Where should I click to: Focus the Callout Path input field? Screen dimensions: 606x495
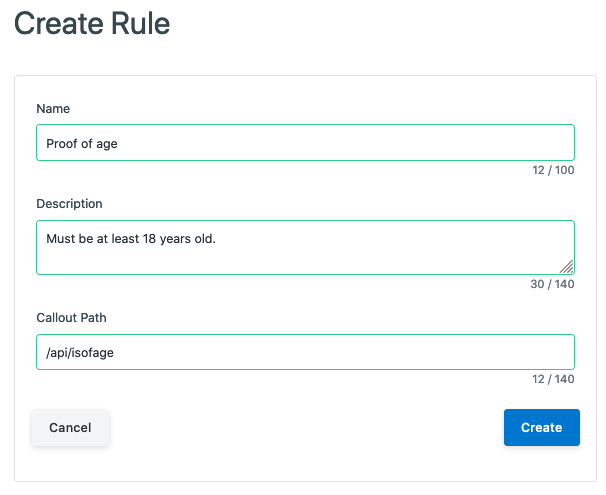(x=305, y=352)
